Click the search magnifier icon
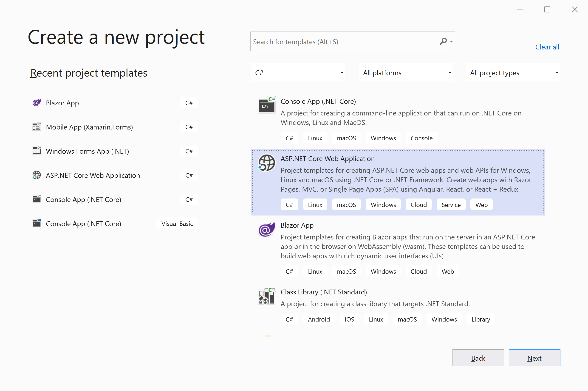Screen dimensions: 588x391 coord(443,41)
